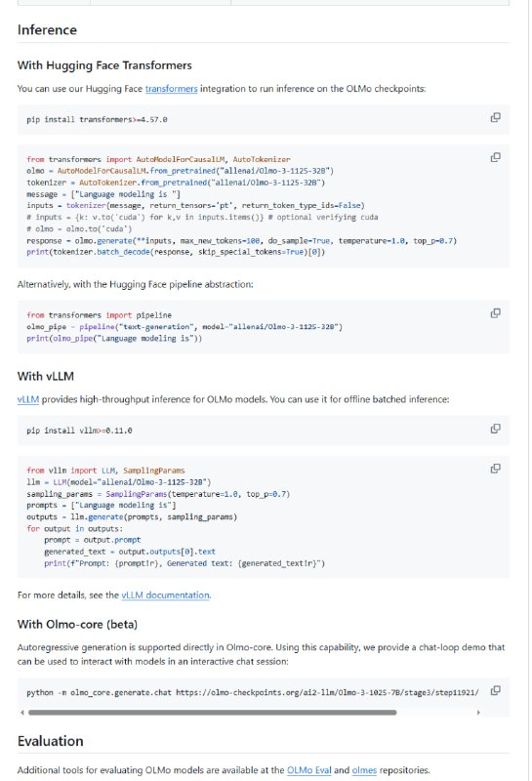
Task: Copy the pip install vllm command
Action: click(495, 429)
